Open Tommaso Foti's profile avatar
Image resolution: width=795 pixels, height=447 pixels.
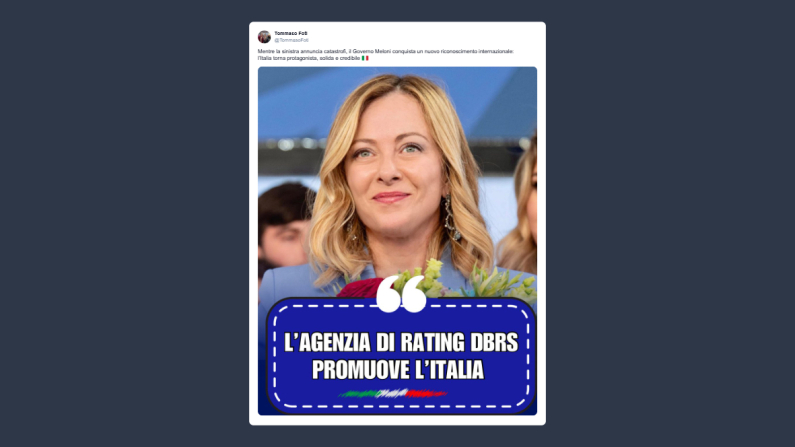click(x=264, y=36)
